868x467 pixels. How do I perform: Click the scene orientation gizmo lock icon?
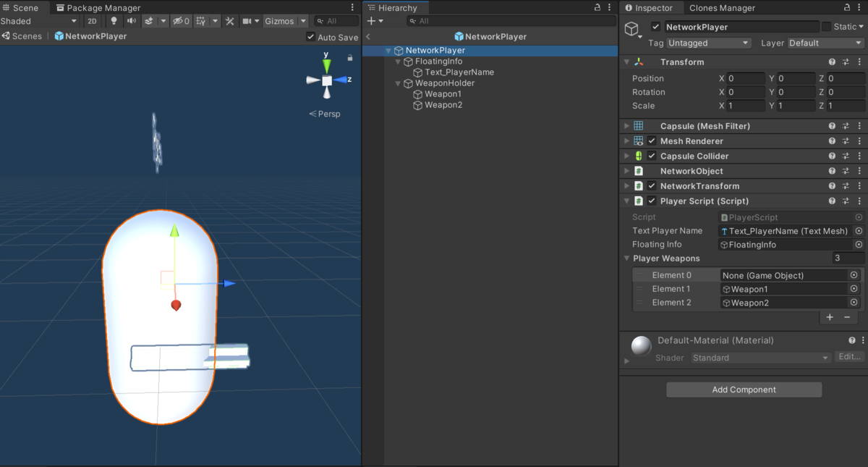coord(350,57)
